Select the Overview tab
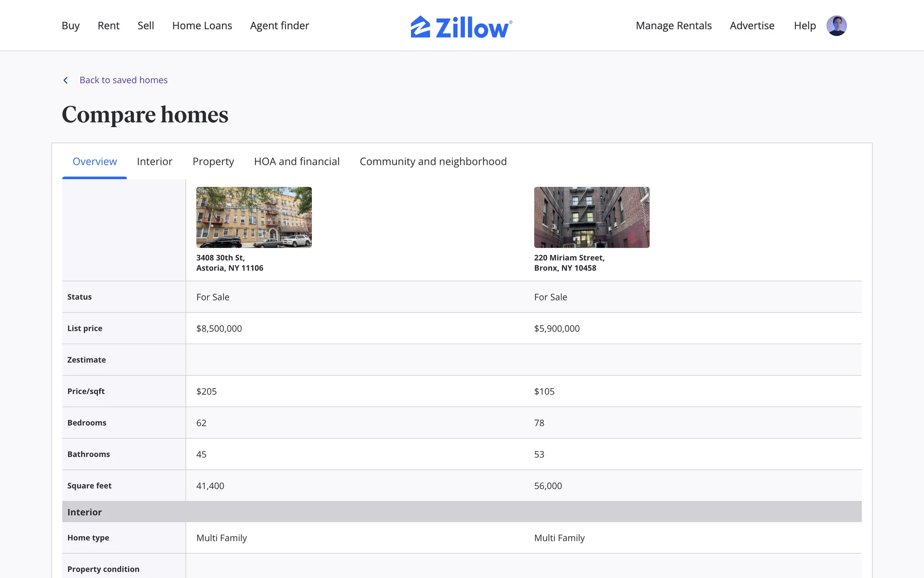The image size is (924, 578). (x=94, y=161)
